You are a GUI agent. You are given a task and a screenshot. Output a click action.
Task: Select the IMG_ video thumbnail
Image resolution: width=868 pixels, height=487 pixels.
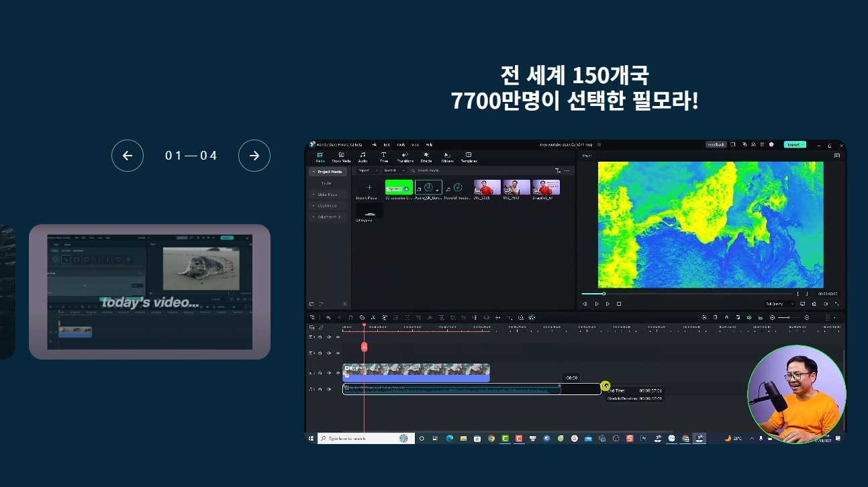(x=487, y=187)
